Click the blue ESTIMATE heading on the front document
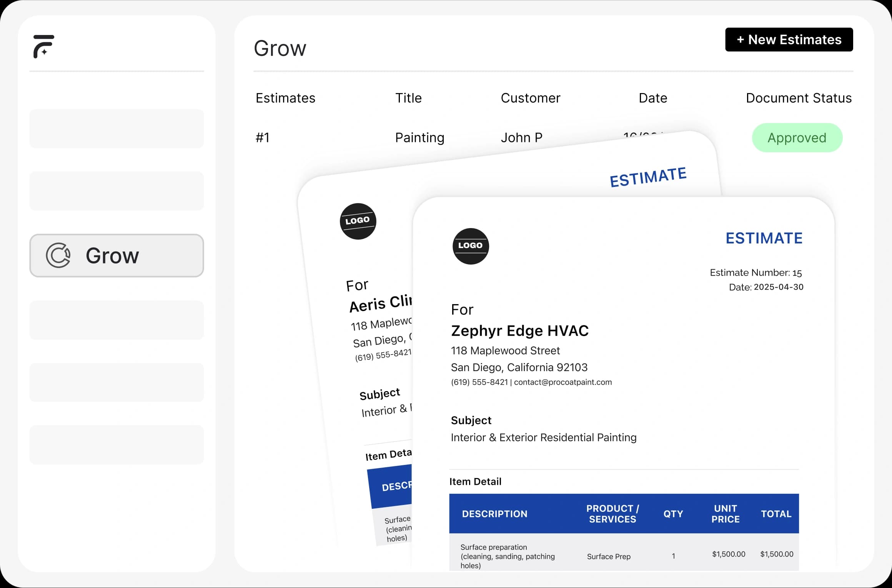This screenshot has height=588, width=892. [764, 238]
